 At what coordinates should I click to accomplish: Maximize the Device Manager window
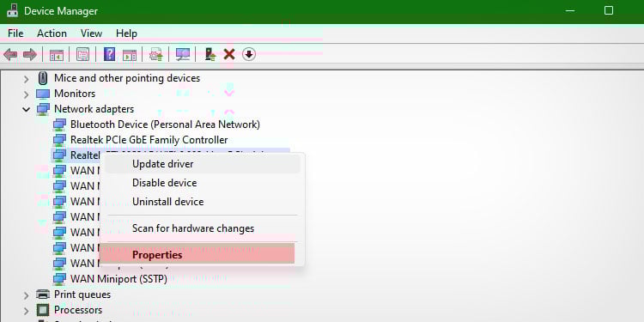(x=609, y=10)
